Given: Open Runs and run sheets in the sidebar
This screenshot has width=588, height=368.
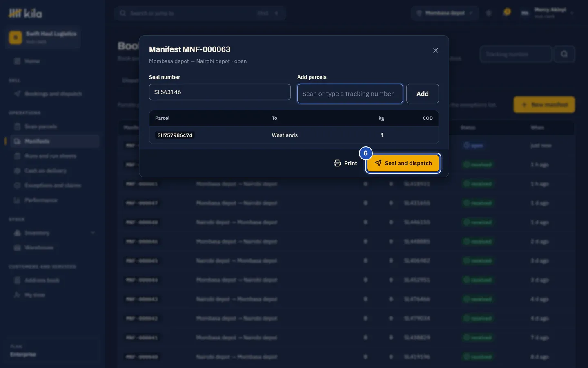Looking at the screenshot, I should [x=54, y=156].
